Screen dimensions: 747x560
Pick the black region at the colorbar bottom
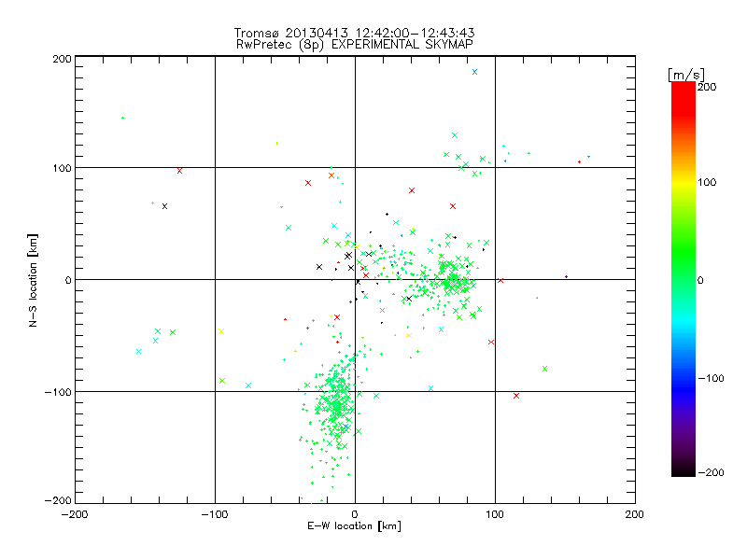tap(684, 469)
